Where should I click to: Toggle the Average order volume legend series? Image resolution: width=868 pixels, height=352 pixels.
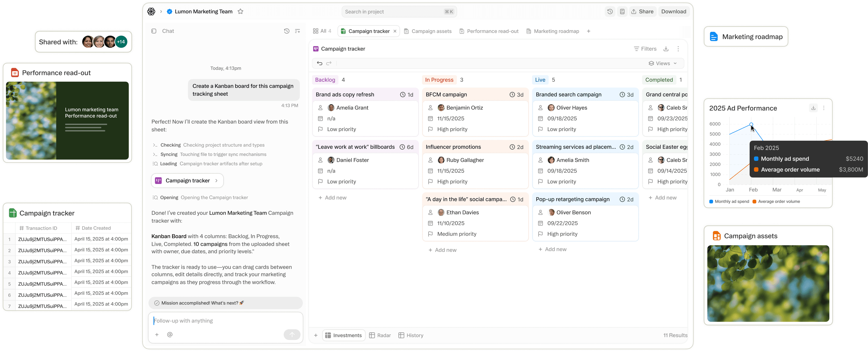[x=776, y=202]
